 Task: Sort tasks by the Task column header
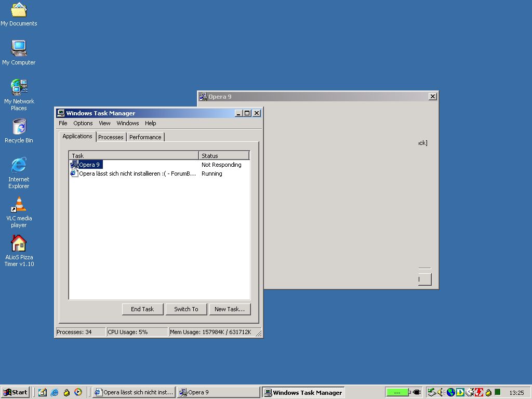pos(134,155)
